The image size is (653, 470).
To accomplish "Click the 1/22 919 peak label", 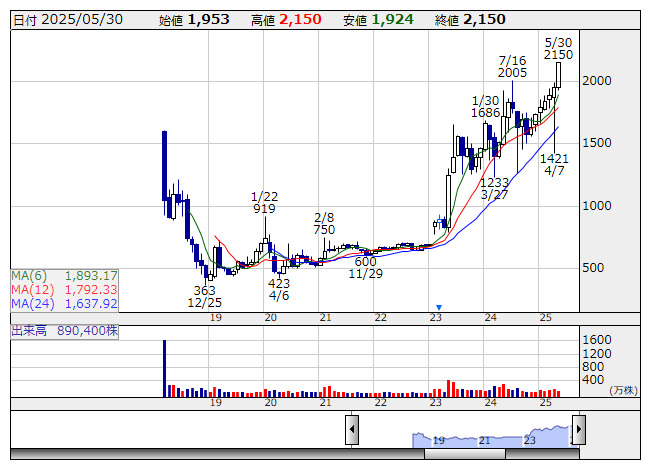I will pos(264,202).
